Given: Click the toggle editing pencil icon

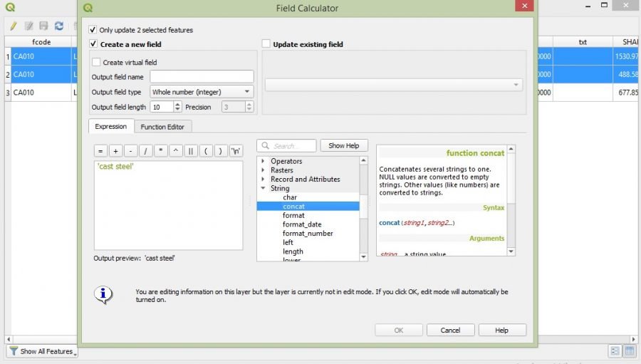Looking at the screenshot, I should 14,26.
